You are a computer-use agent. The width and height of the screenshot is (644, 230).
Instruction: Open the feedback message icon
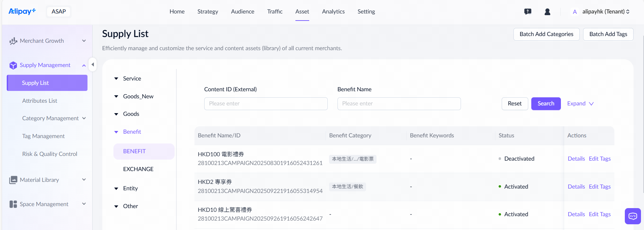528,12
